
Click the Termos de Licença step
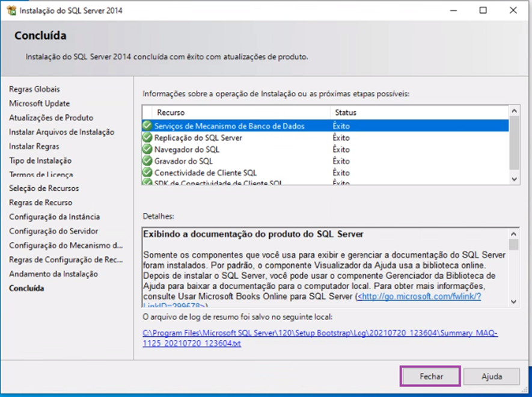point(41,174)
